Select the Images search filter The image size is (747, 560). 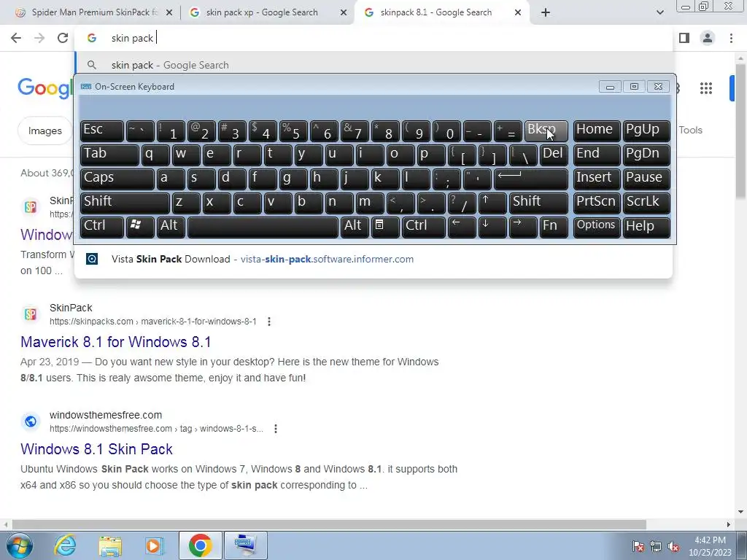coord(44,131)
